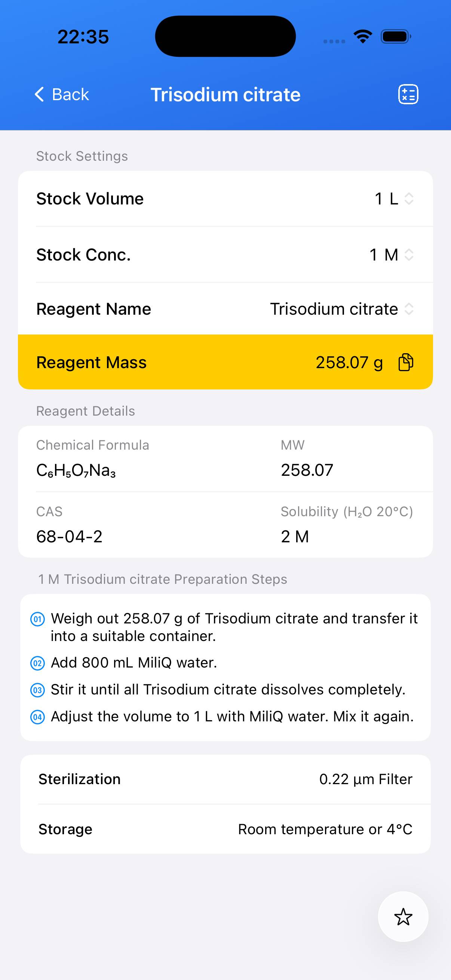451x980 pixels.
Task: Copy the reagent mass value
Action: click(406, 362)
